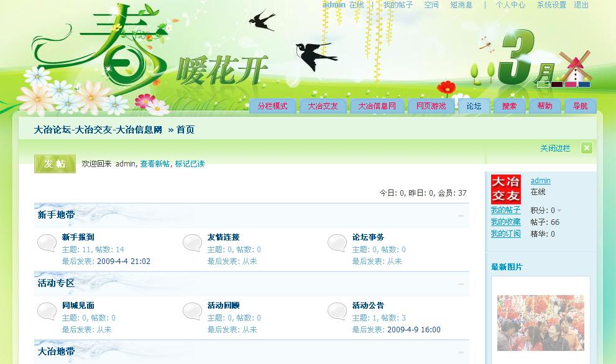The width and height of the screenshot is (616, 364).
Task: Open 个人中心 in the top navigation
Action: click(510, 5)
